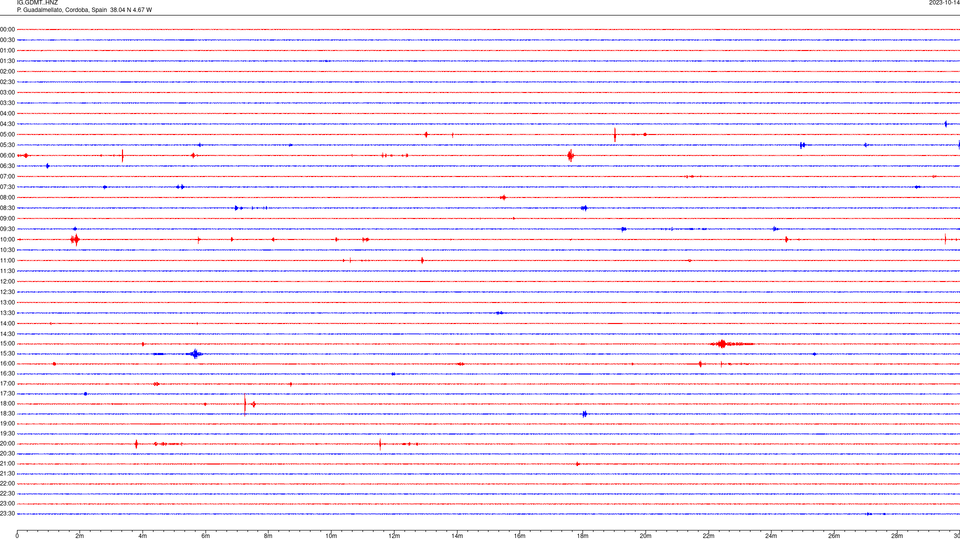Select the 04:30 row label

pos(7,124)
